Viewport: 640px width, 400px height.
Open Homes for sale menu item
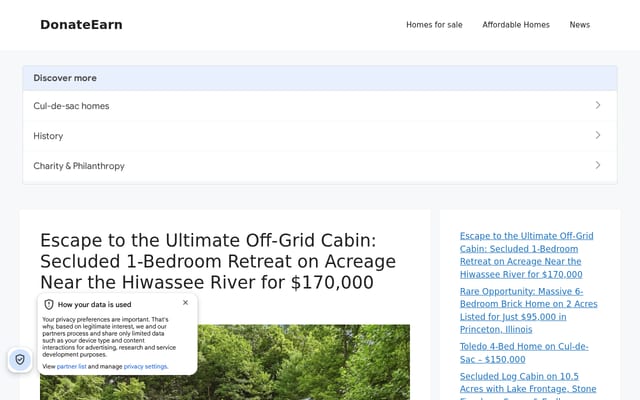pyautogui.click(x=434, y=25)
